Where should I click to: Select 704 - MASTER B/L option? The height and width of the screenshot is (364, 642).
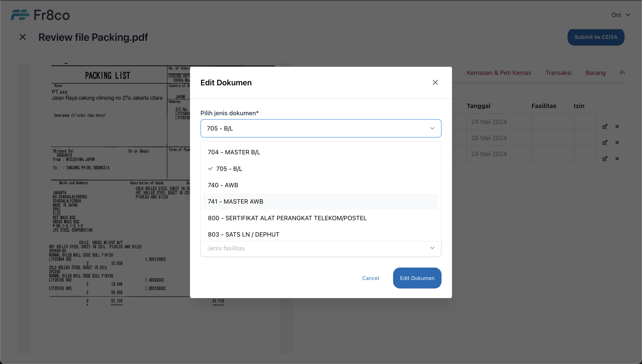[234, 152]
